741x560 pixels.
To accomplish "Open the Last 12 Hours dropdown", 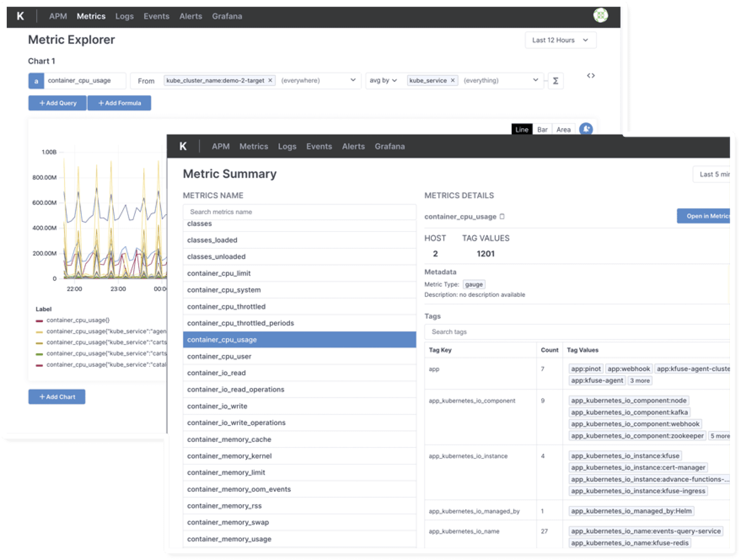I will (560, 40).
